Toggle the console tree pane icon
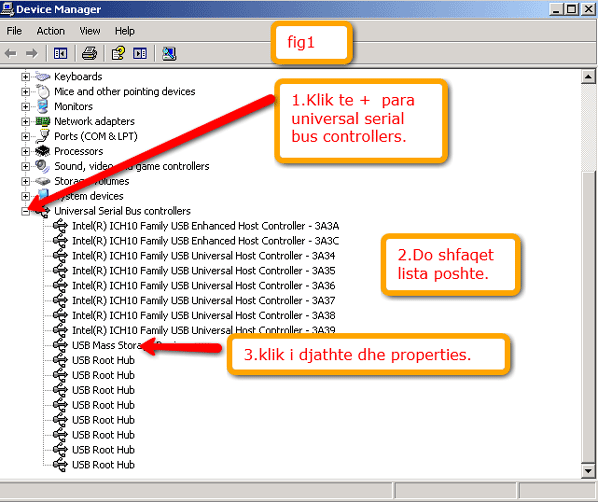Viewport: 598px width, 502px height. coord(60,53)
